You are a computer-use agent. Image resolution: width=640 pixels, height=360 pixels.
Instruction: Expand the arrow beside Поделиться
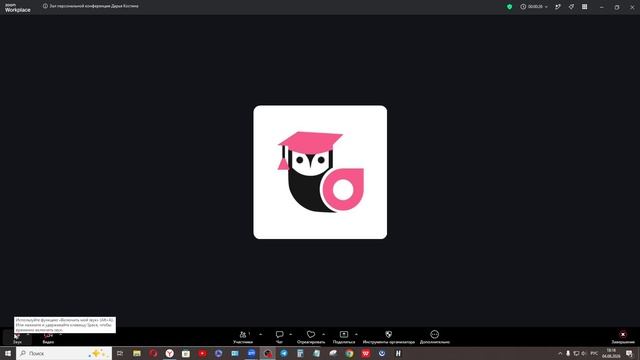356,335
